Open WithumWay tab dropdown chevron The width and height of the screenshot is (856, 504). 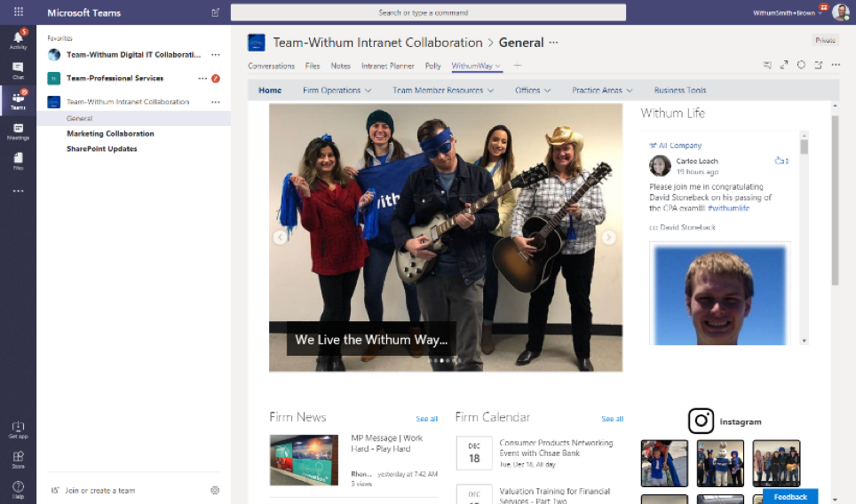click(498, 67)
